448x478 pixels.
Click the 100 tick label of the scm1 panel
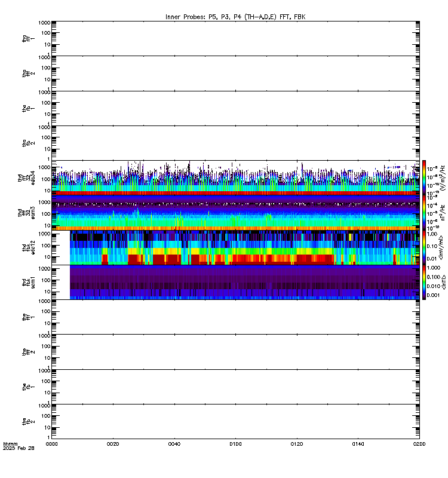tap(46, 280)
